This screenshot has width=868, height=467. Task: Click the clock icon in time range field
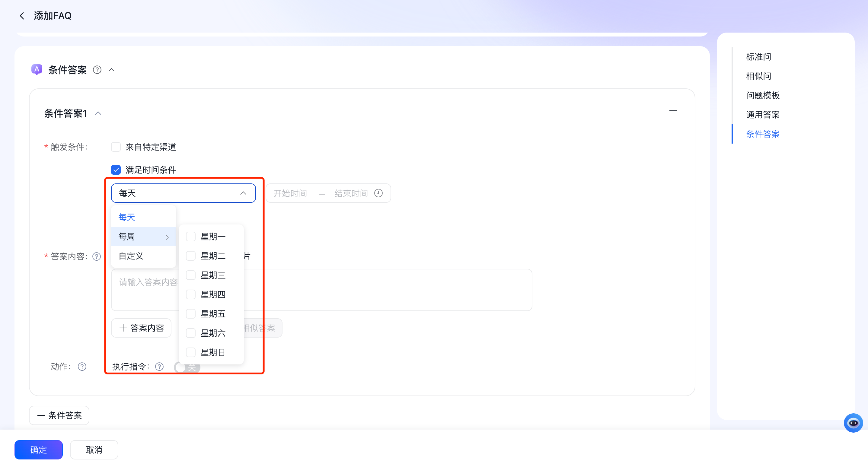[378, 193]
